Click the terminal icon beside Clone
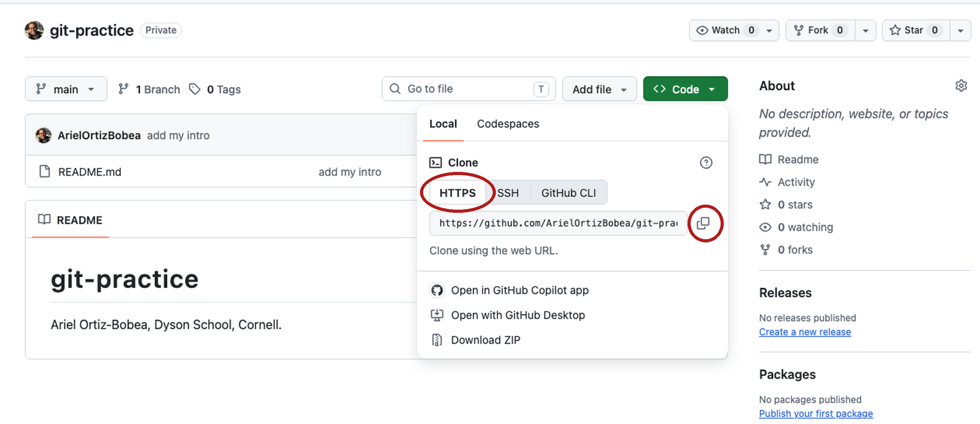The image size is (980, 424). 435,162
